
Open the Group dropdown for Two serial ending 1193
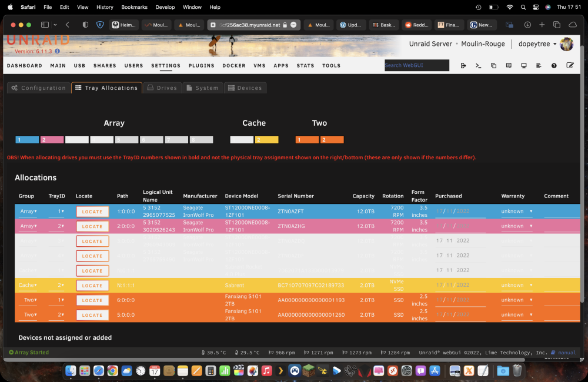pos(28,300)
